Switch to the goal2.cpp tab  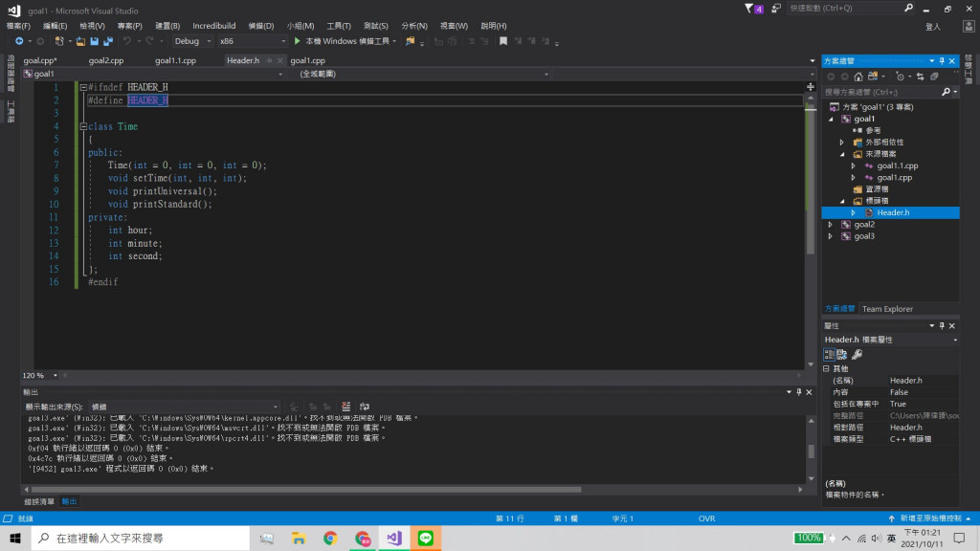point(106,60)
